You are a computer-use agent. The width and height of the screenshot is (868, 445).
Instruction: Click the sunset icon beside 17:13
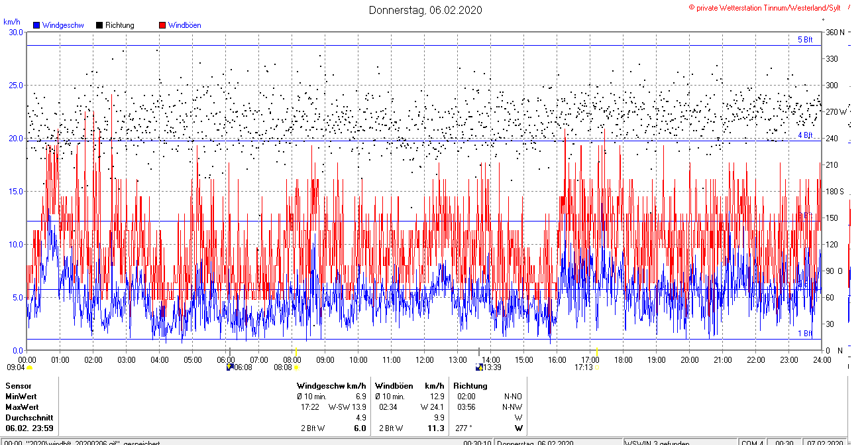point(596,367)
